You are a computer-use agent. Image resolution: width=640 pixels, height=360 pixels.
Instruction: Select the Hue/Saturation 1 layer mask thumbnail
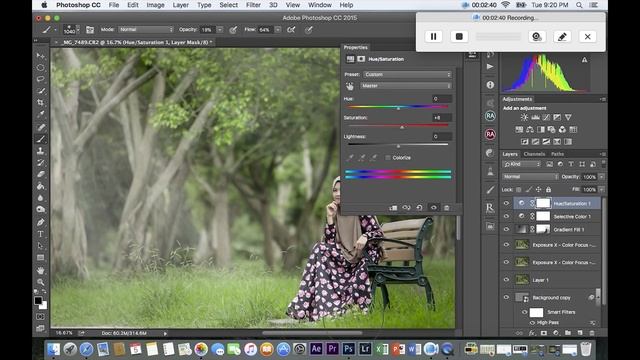click(x=543, y=203)
